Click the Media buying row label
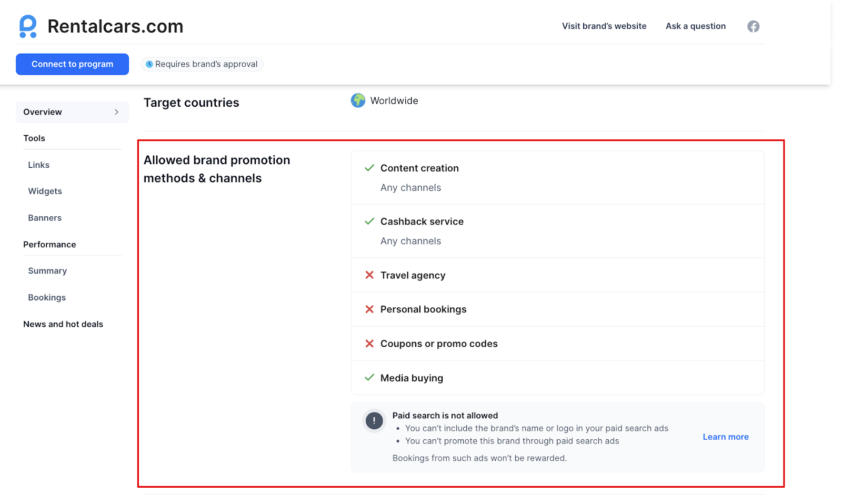 pos(412,378)
